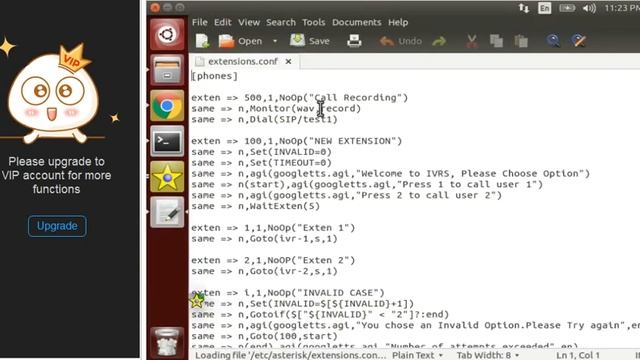Click the Set(INVALID=0) line
640x360 pixels.
[x=261, y=152]
